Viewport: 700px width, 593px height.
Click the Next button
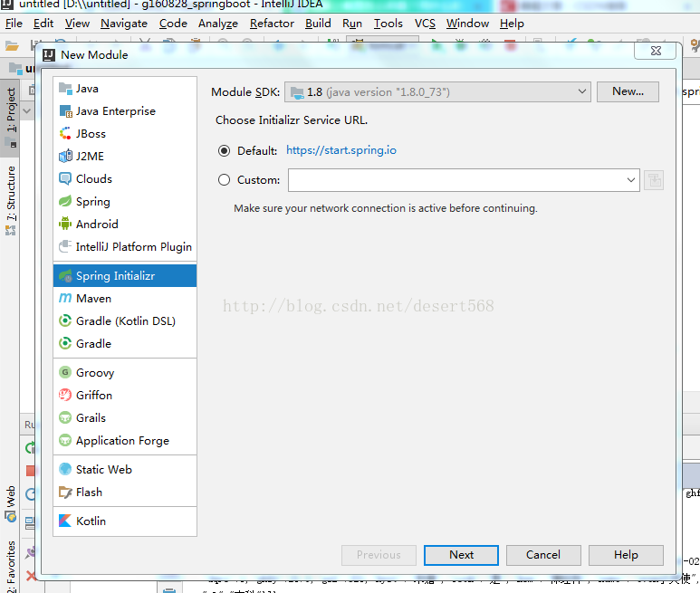461,555
